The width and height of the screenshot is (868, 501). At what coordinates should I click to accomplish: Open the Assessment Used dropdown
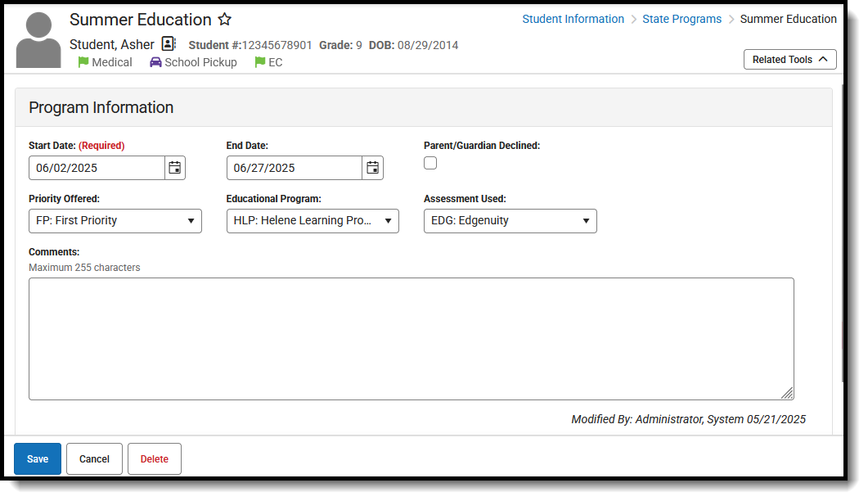click(510, 220)
